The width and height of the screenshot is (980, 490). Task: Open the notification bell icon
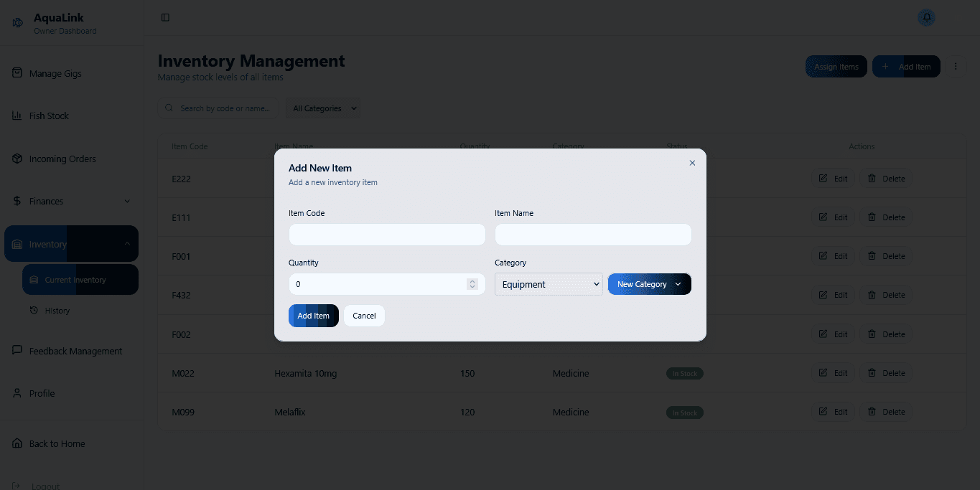pyautogui.click(x=925, y=17)
